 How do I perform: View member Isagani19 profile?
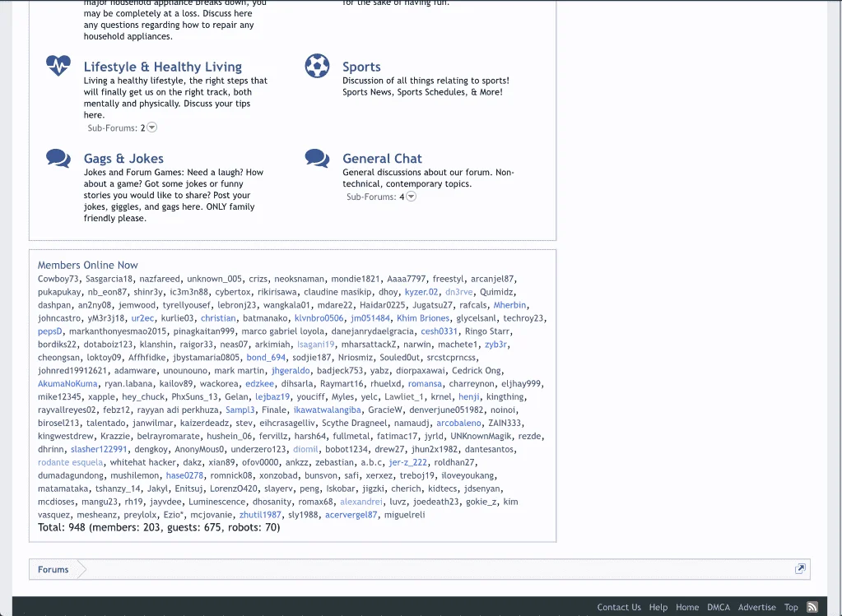[x=315, y=345]
